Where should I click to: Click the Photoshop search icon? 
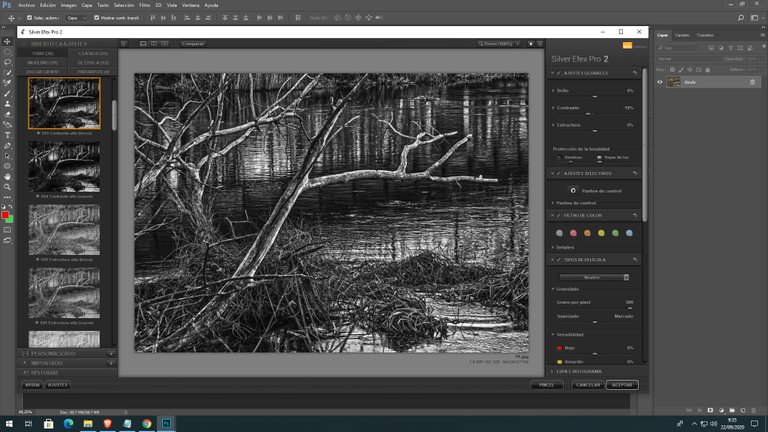tap(741, 18)
